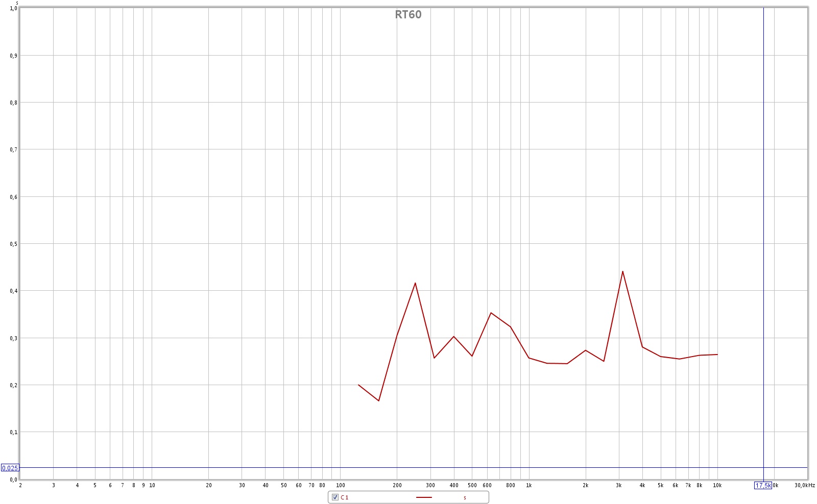
Task: Click the 0,025 cursor value readout box
Action: 10,468
